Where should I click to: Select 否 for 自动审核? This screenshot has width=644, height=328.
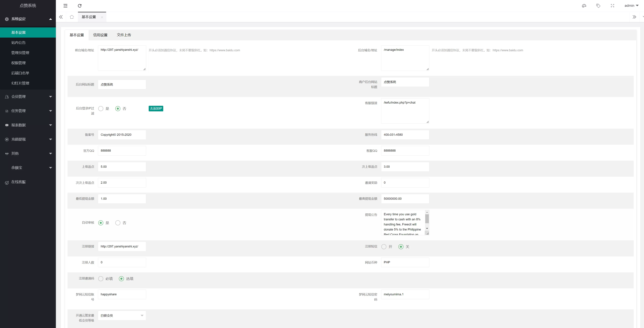(x=118, y=223)
